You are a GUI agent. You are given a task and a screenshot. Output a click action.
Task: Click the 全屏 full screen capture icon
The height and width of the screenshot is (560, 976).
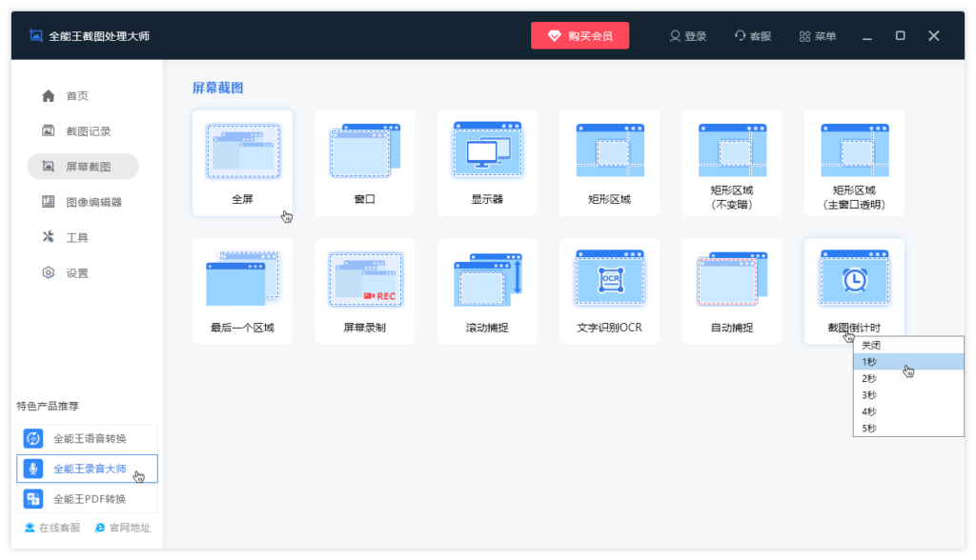pyautogui.click(x=242, y=152)
